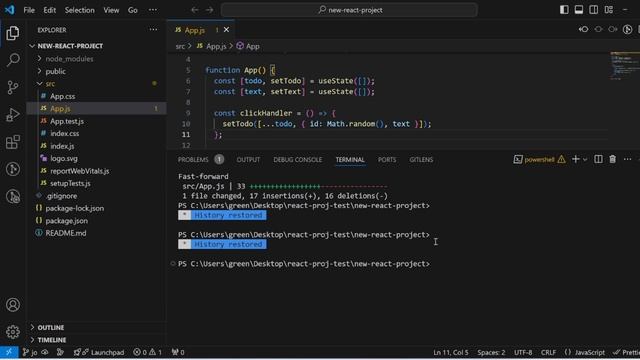Open the GitLens Inspect view icon
Screen dimensions: 640x360
pos(13,196)
